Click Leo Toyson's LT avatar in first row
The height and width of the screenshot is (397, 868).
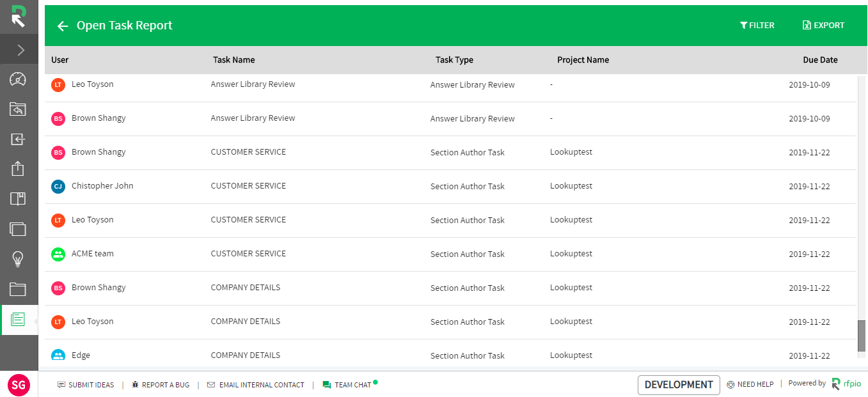58,84
